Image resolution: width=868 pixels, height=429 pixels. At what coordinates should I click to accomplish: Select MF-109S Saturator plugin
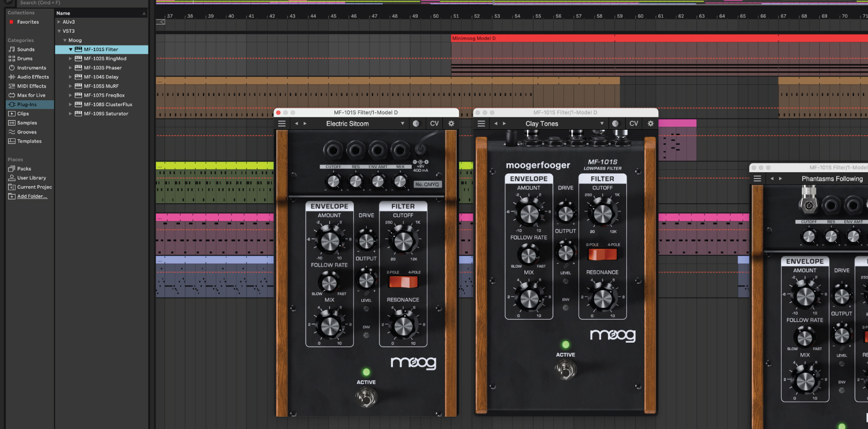(106, 114)
